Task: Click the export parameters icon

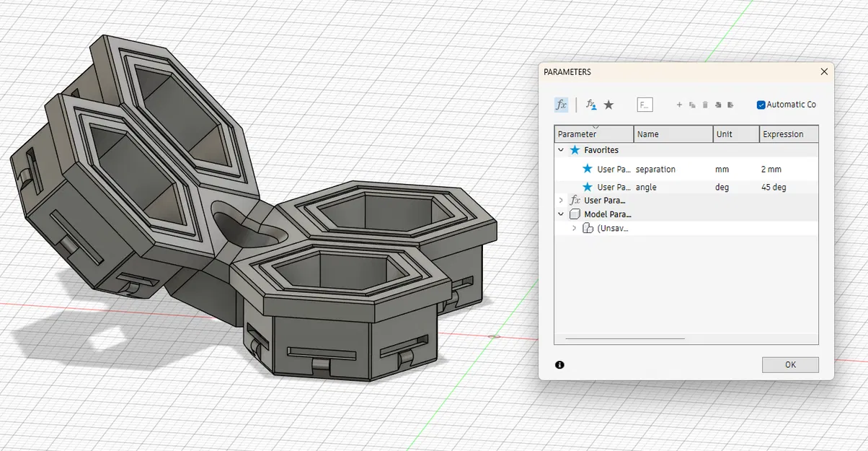Action: point(731,105)
